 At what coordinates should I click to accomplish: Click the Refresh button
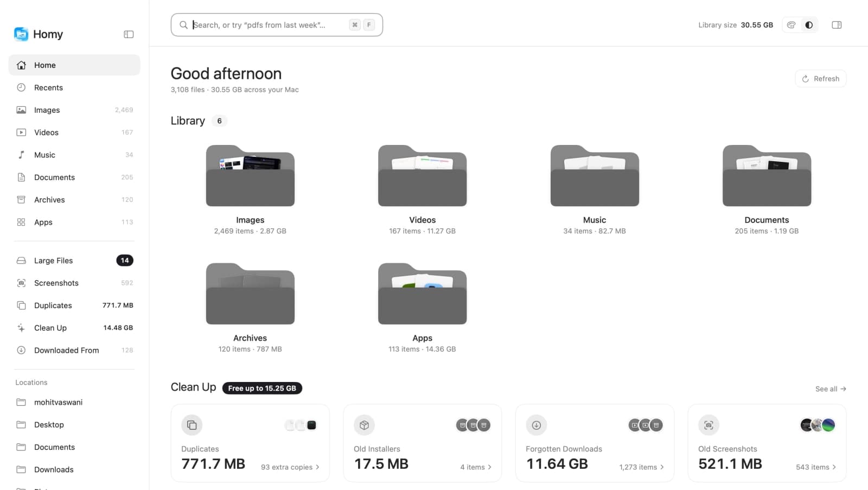point(820,79)
